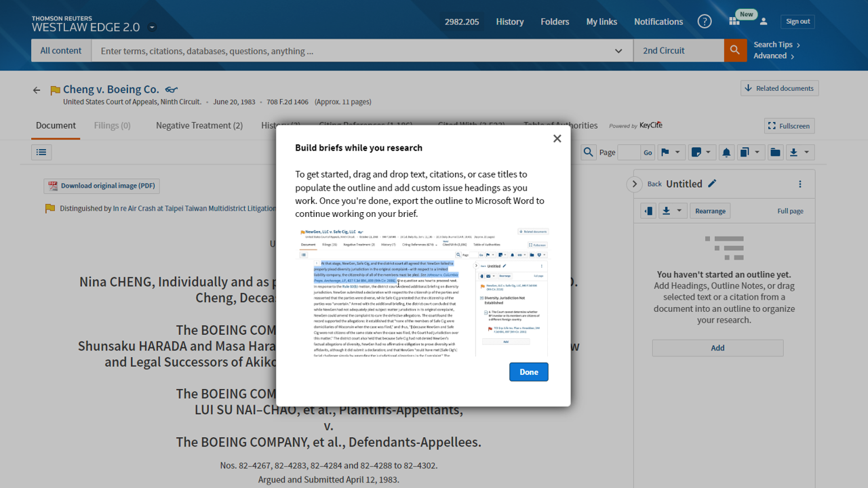Collapse the outline panel with chevron
Screen dimensions: 868x488
tap(635, 184)
